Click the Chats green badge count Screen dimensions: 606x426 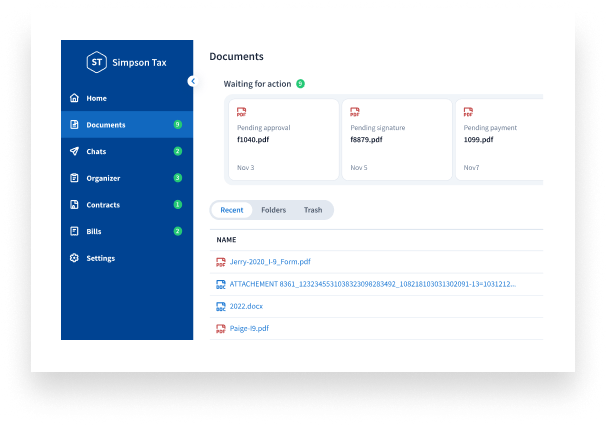coord(178,151)
